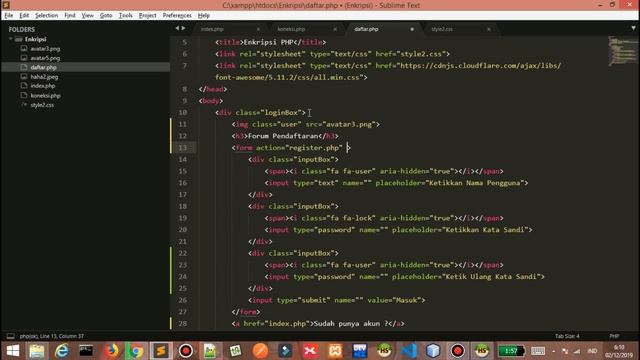The width and height of the screenshot is (640, 360).
Task: Open index.php in the sidebar
Action: click(42, 86)
